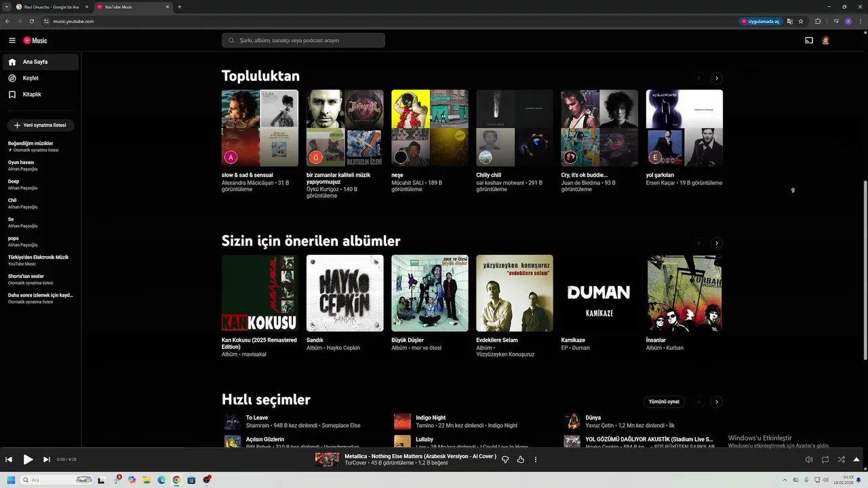The height and width of the screenshot is (488, 868).
Task: Open File Explorer from the taskbar
Action: click(146, 480)
